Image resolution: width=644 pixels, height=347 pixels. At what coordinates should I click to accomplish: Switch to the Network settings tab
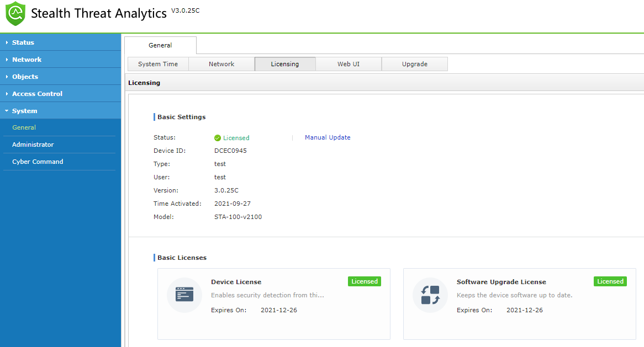point(221,64)
